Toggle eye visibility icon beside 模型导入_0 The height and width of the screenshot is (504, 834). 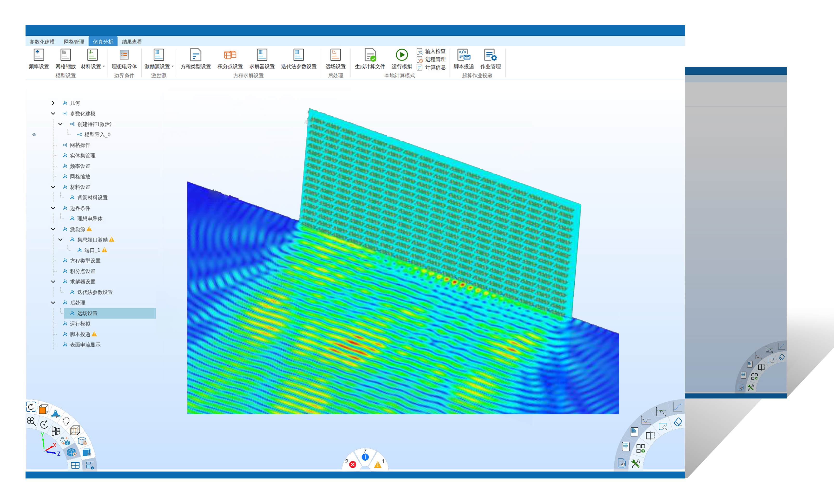34,135
